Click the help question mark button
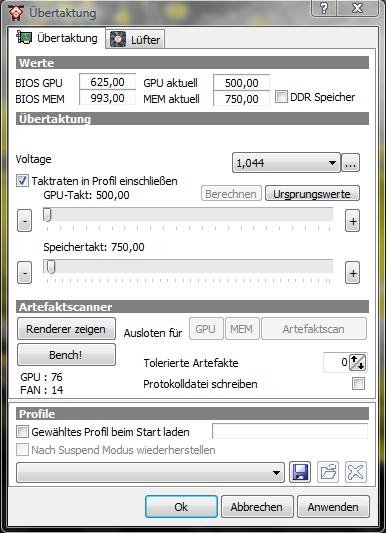The height and width of the screenshot is (533, 387). pos(324,8)
